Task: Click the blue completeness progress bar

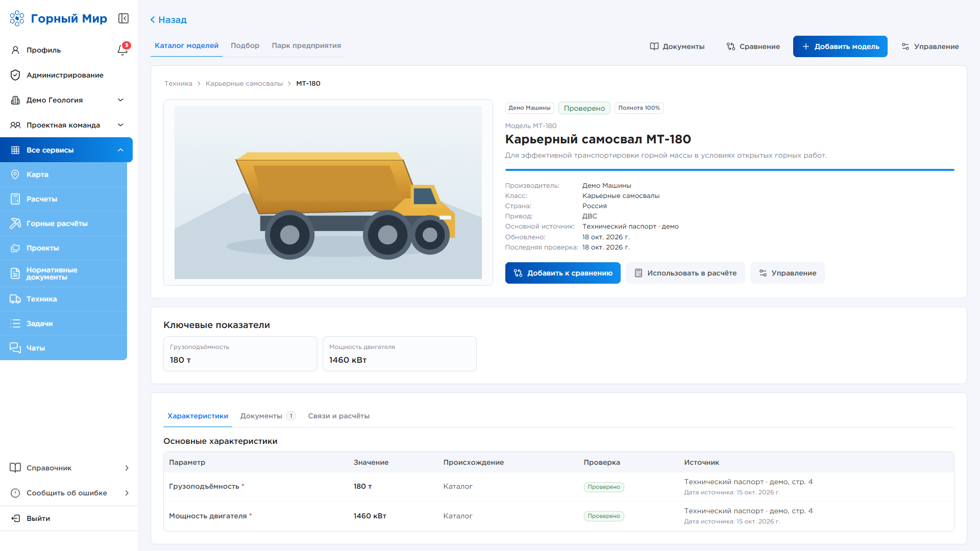Action: [x=730, y=170]
